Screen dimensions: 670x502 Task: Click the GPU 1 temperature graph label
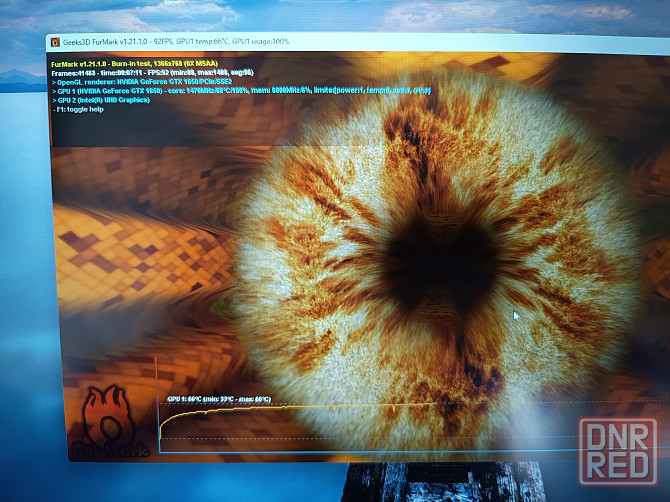tap(218, 399)
